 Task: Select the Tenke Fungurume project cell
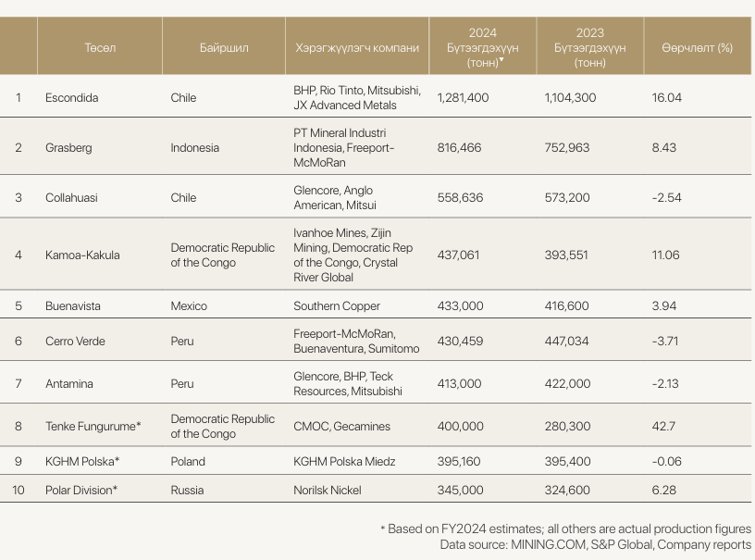click(93, 426)
